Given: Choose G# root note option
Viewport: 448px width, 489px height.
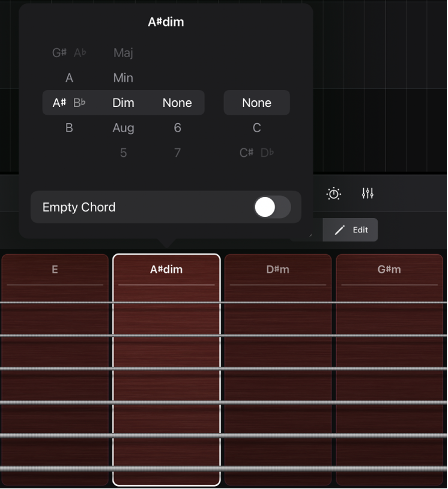Looking at the screenshot, I should point(59,53).
